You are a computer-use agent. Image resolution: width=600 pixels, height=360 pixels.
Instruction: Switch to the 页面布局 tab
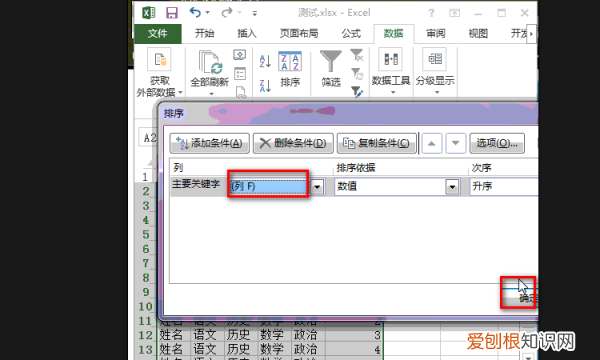299,34
